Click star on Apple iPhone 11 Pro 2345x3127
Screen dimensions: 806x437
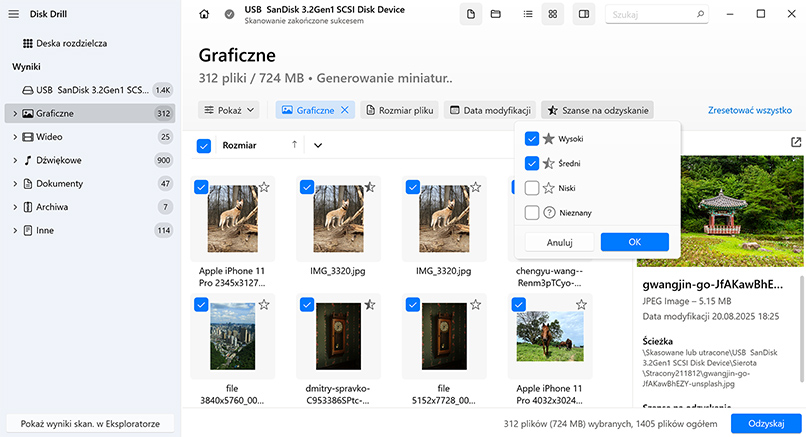click(x=264, y=187)
